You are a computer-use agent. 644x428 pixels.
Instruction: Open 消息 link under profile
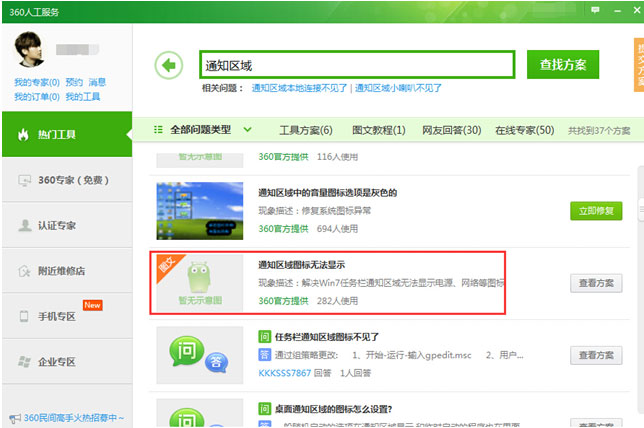coord(97,82)
